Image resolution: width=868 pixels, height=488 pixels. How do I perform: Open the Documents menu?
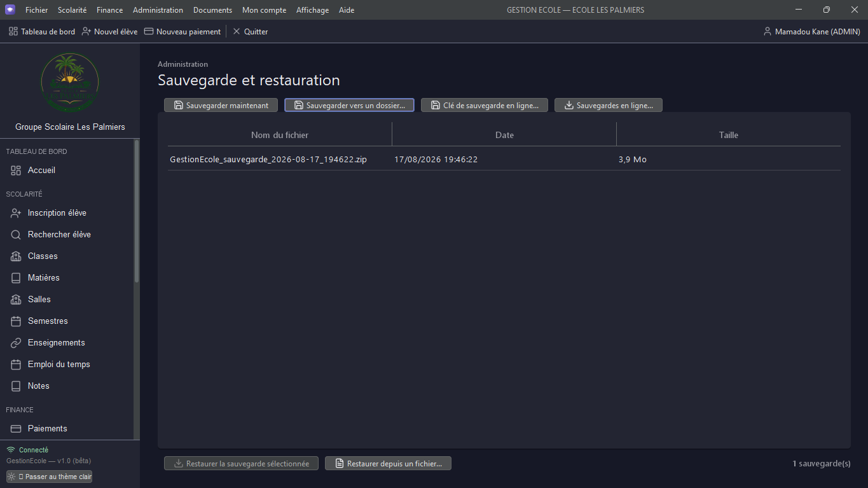(x=212, y=10)
